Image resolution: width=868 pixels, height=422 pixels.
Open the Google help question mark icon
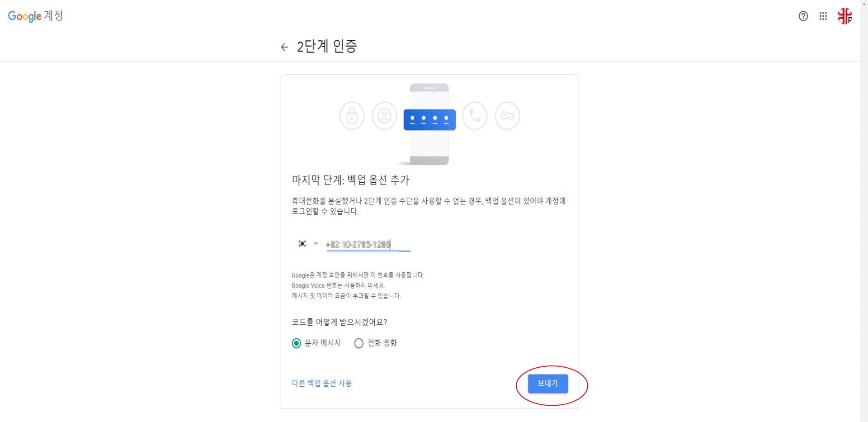click(803, 16)
